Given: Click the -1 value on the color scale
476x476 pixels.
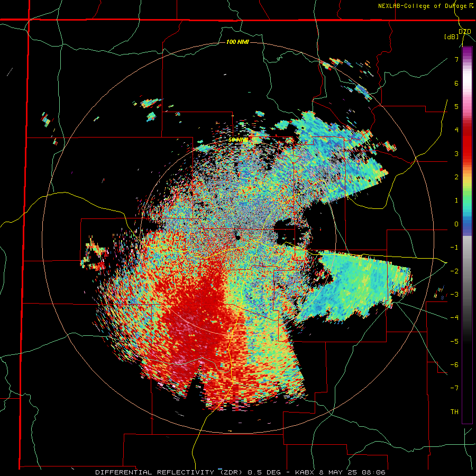Looking at the screenshot, I should 454,248.
